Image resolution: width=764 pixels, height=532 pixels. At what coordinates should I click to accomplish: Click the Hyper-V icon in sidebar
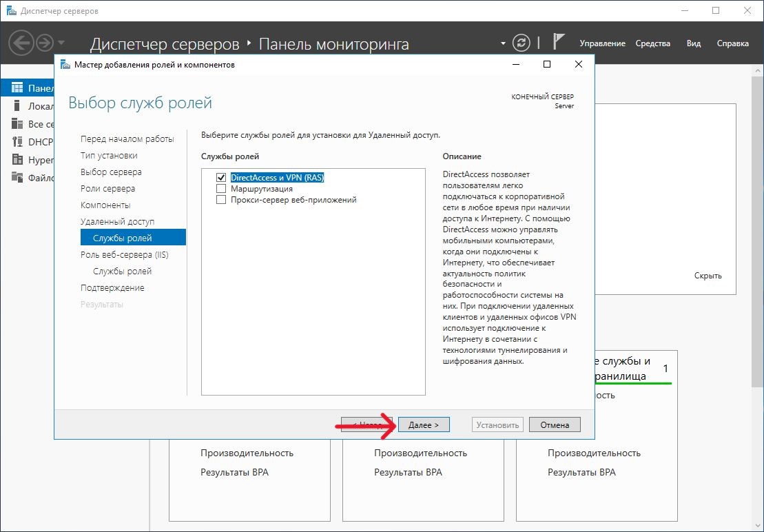pos(17,160)
